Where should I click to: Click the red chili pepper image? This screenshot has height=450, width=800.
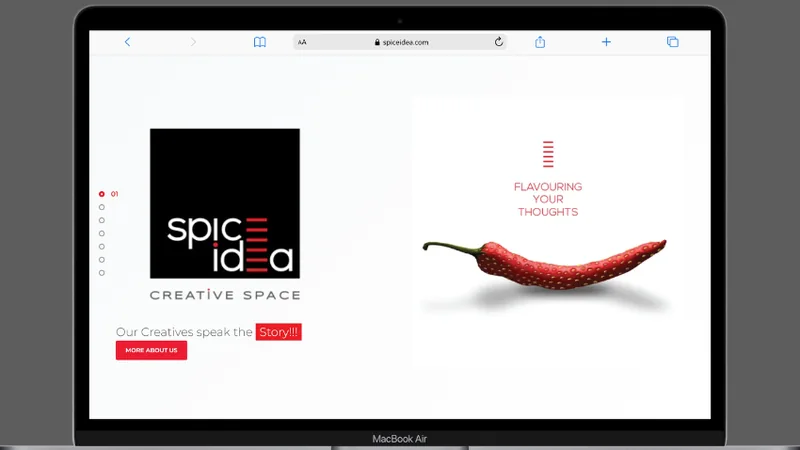click(544, 264)
